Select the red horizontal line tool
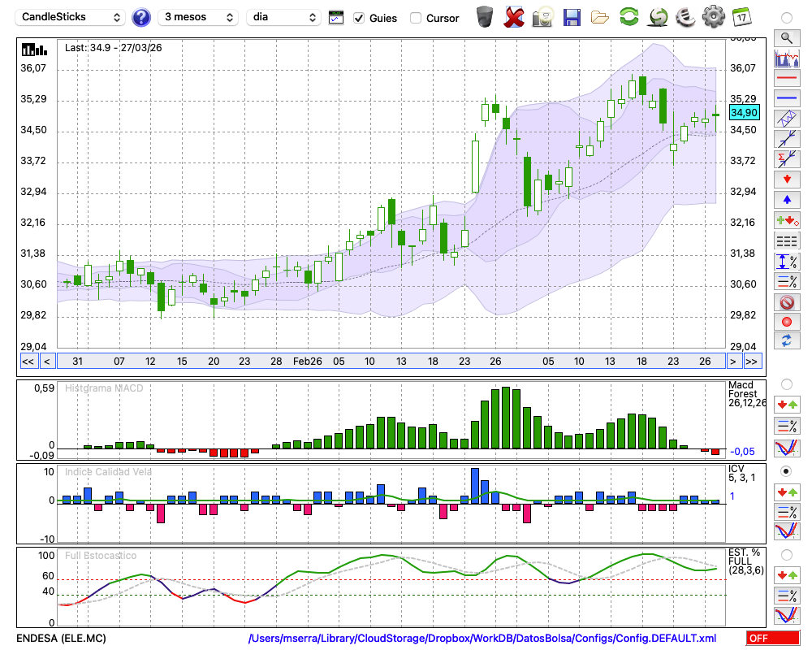This screenshot has width=812, height=650. (786, 78)
